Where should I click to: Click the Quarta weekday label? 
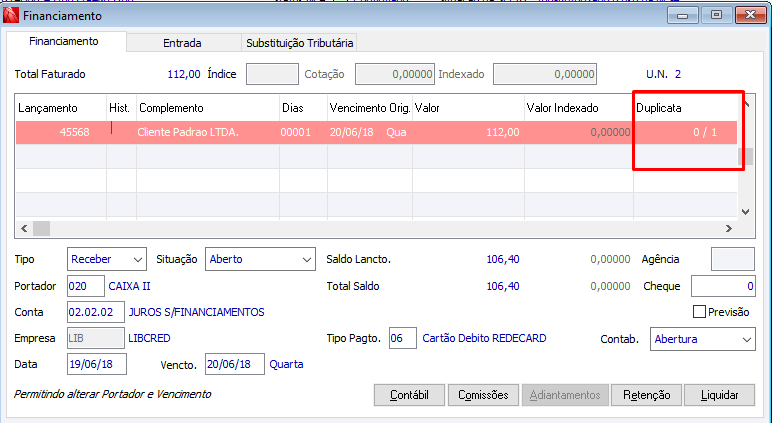(x=286, y=364)
